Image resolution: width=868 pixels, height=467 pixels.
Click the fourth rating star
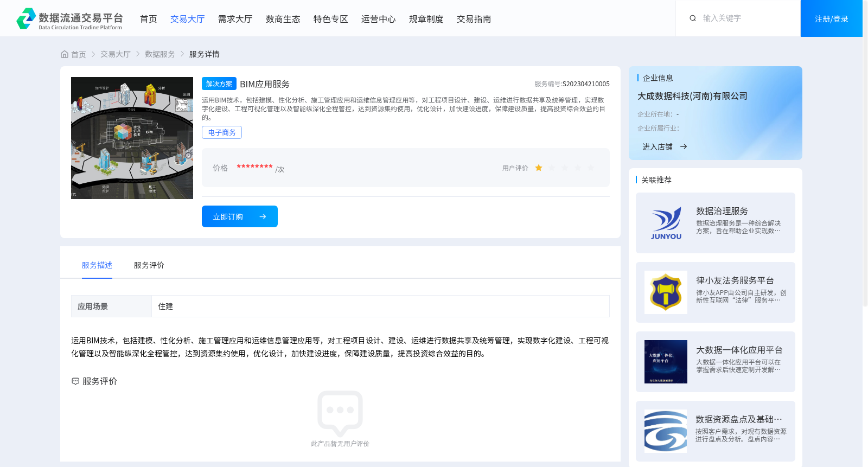578,168
